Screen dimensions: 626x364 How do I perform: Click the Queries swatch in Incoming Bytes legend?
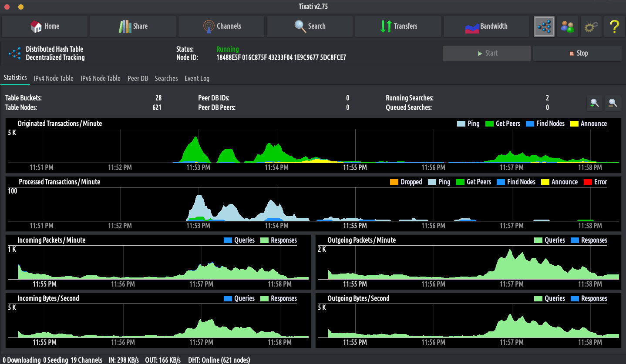[228, 298]
